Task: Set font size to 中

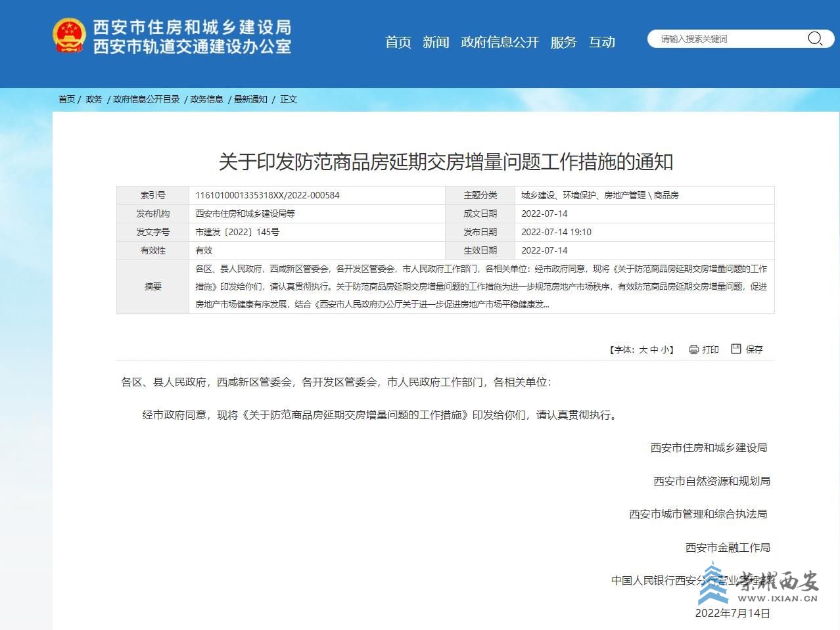Action: point(654,349)
